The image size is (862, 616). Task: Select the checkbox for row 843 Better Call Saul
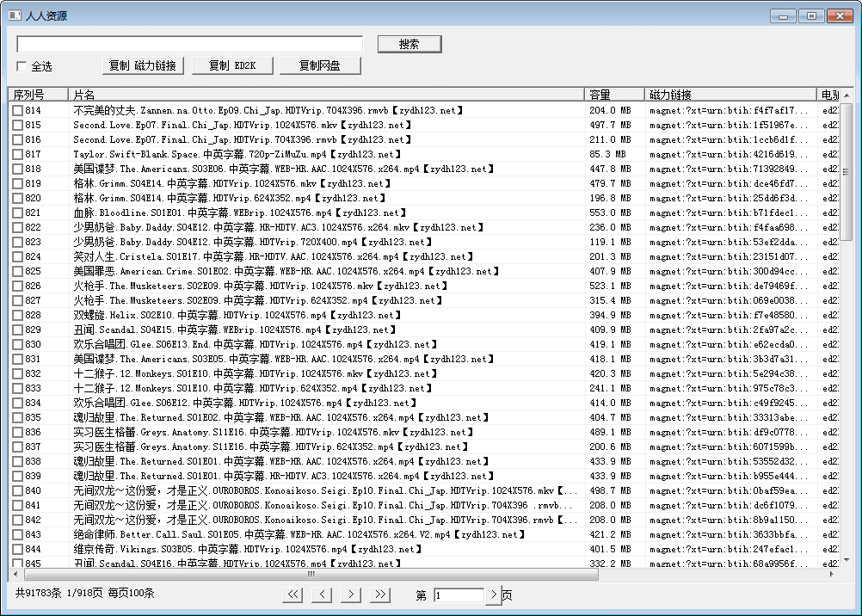tap(17, 534)
